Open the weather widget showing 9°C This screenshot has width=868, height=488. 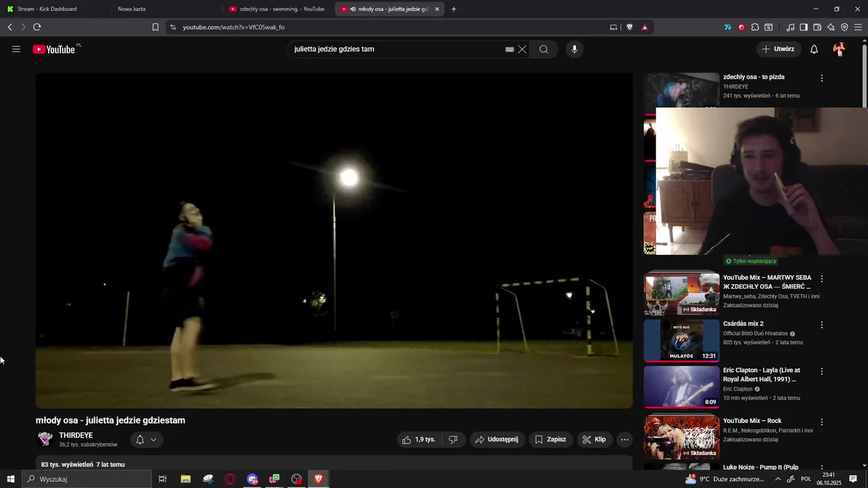[x=724, y=479]
